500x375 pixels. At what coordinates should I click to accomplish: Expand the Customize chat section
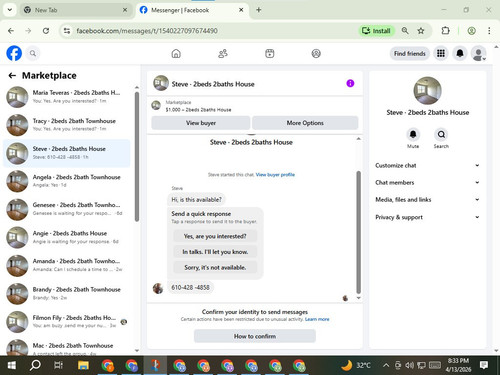pyautogui.click(x=427, y=165)
